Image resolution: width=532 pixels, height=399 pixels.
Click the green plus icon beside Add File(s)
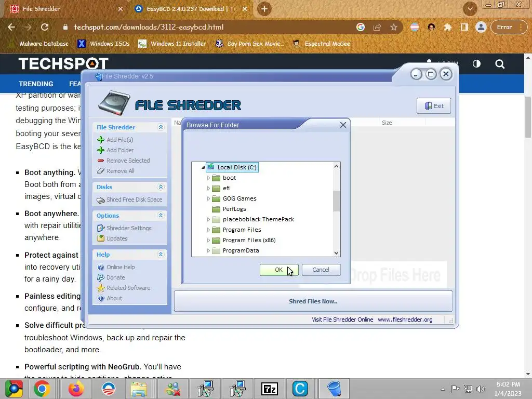pyautogui.click(x=101, y=140)
